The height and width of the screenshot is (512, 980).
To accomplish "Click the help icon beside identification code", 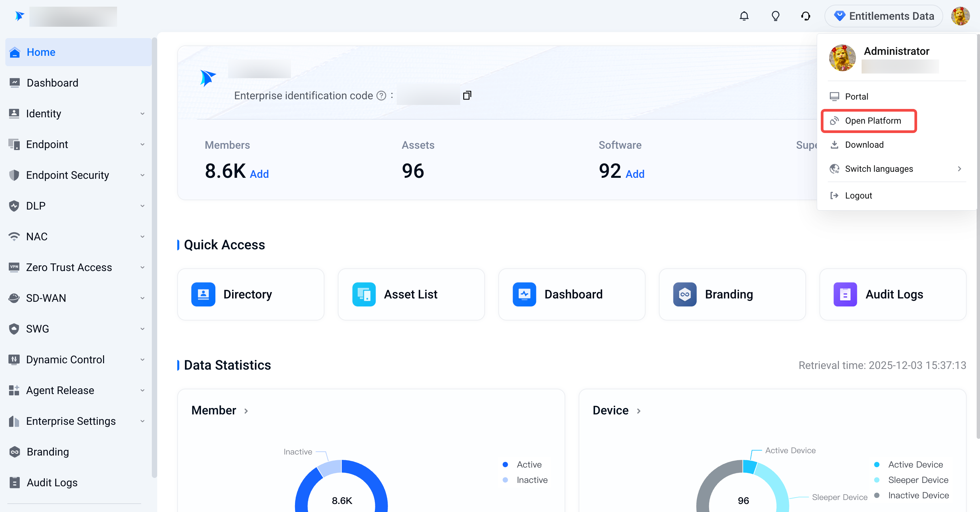I will point(381,96).
